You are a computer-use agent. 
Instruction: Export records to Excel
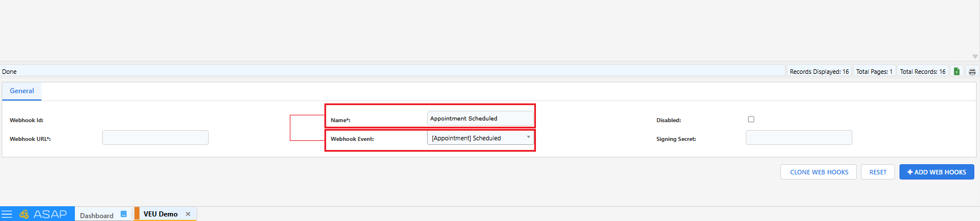click(957, 72)
